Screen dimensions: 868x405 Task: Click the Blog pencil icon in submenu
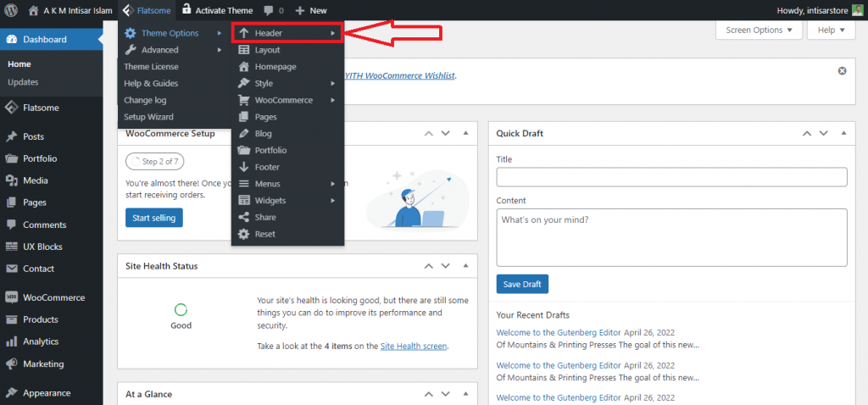tap(243, 133)
